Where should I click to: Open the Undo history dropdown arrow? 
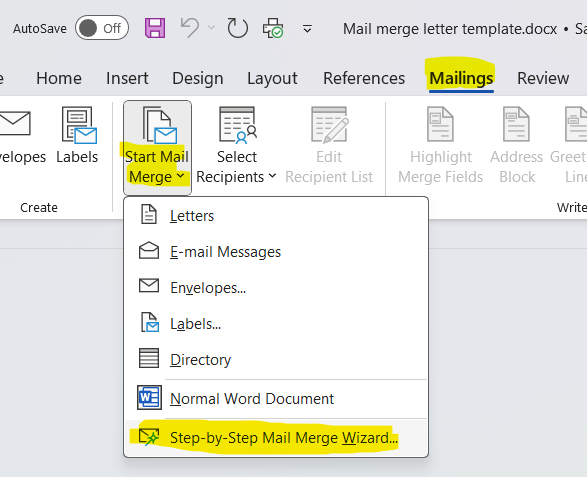(x=212, y=28)
